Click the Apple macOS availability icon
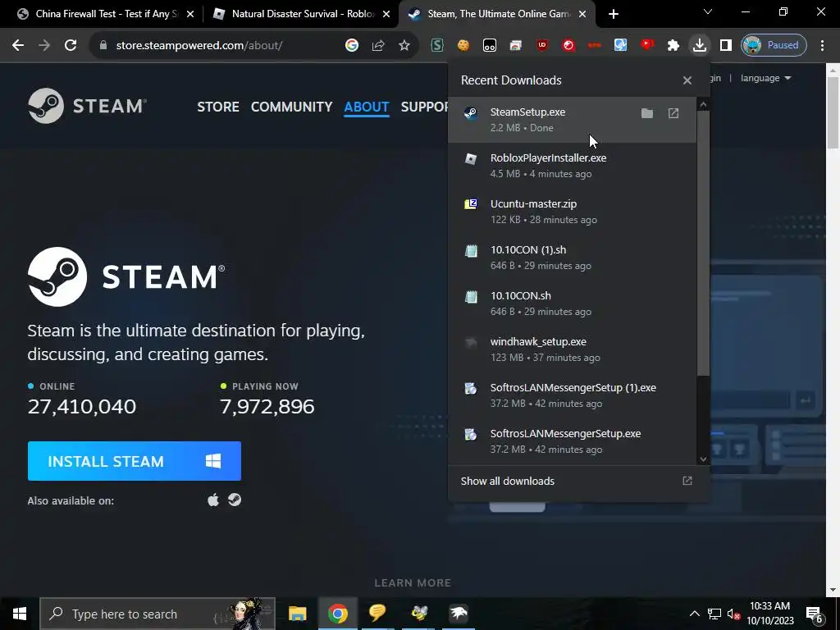This screenshot has width=840, height=630. 213,500
